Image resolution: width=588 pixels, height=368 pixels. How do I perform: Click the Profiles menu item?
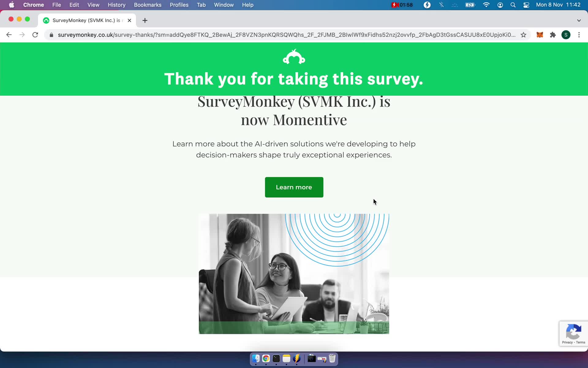pyautogui.click(x=179, y=5)
